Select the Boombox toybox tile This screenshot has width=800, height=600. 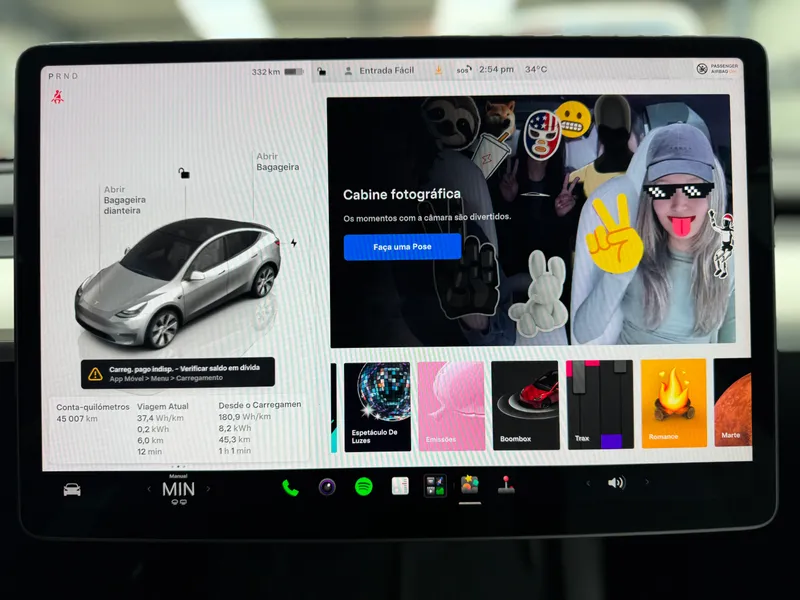(x=526, y=405)
